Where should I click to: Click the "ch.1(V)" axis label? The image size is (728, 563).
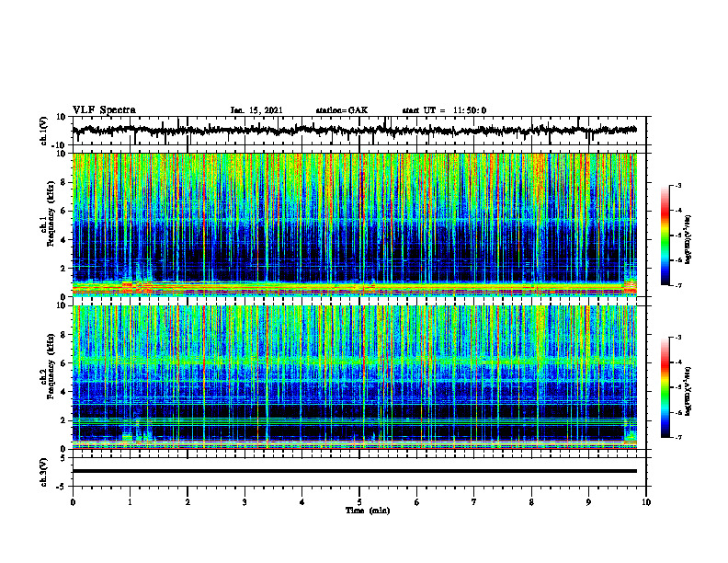tap(44, 131)
